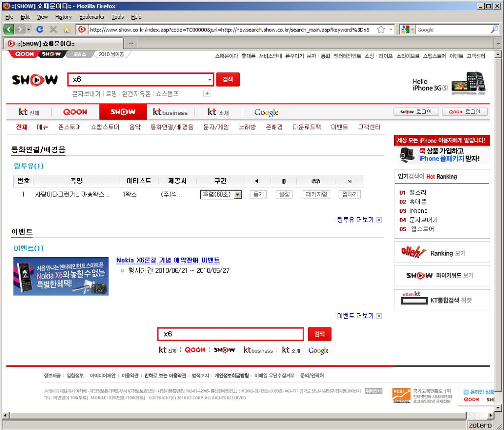Switch to kt 전체 search tab
The height and width of the screenshot is (430, 504).
tap(29, 112)
